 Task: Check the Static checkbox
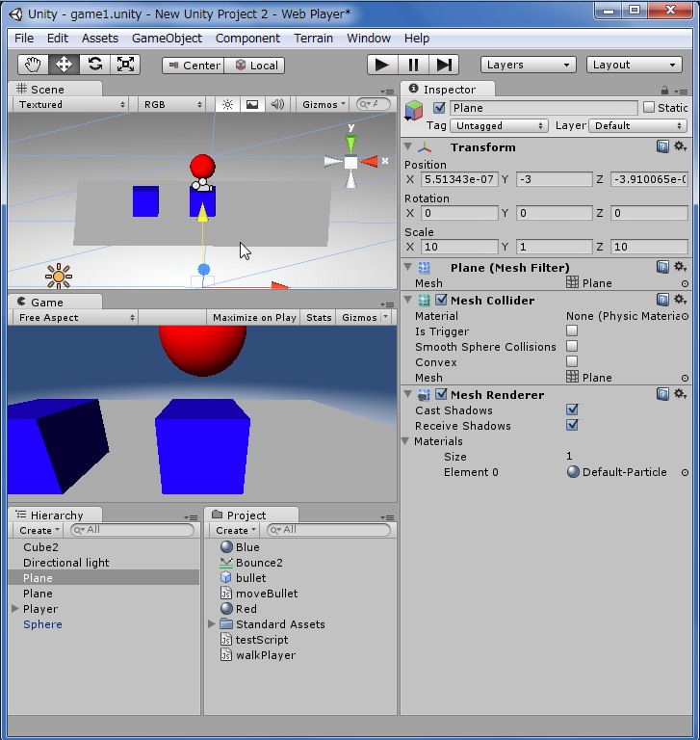point(648,108)
